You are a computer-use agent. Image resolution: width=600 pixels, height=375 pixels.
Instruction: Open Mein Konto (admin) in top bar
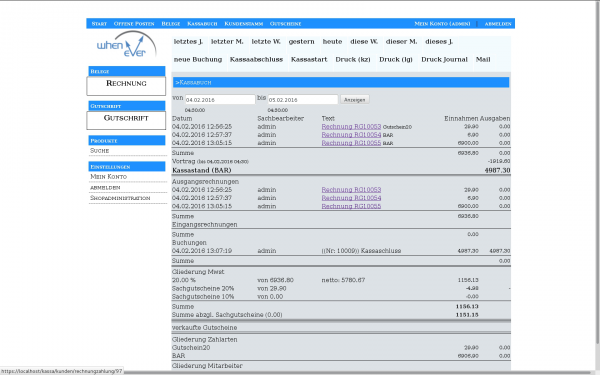coord(442,24)
